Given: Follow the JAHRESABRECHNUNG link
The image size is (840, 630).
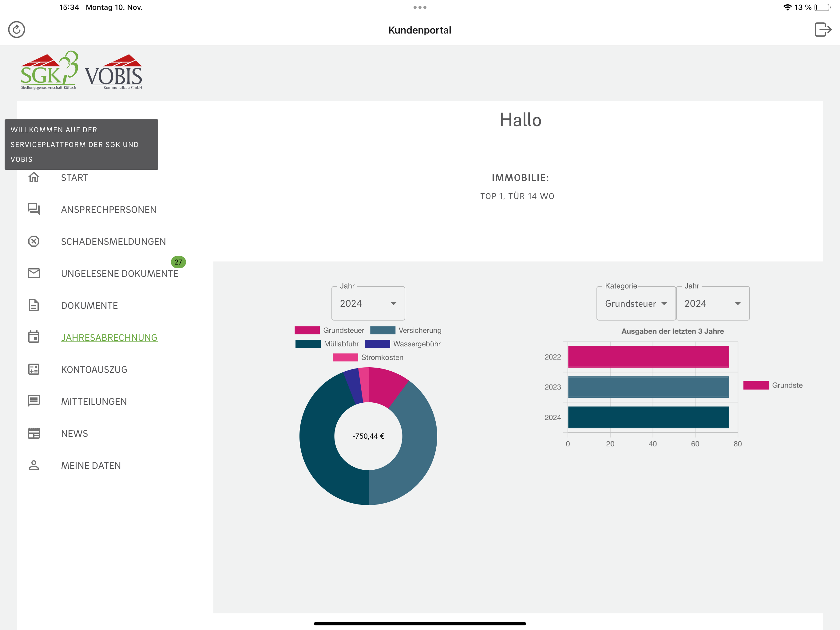Looking at the screenshot, I should 109,337.
